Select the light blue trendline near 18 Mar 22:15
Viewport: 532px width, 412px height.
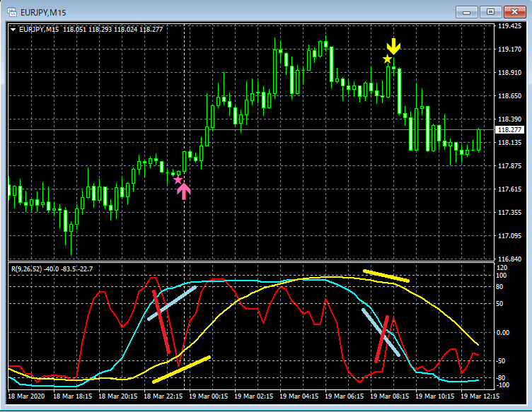[172, 303]
